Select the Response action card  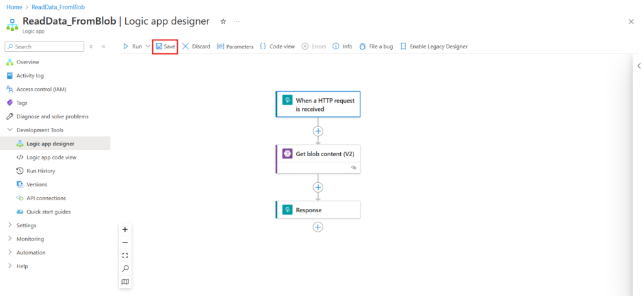coord(318,210)
